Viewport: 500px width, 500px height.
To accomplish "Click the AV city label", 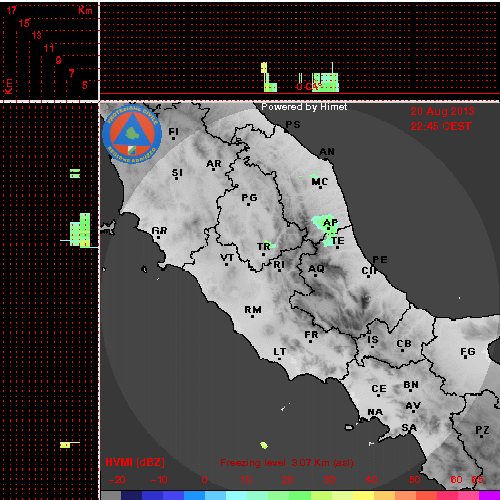I will (413, 406).
